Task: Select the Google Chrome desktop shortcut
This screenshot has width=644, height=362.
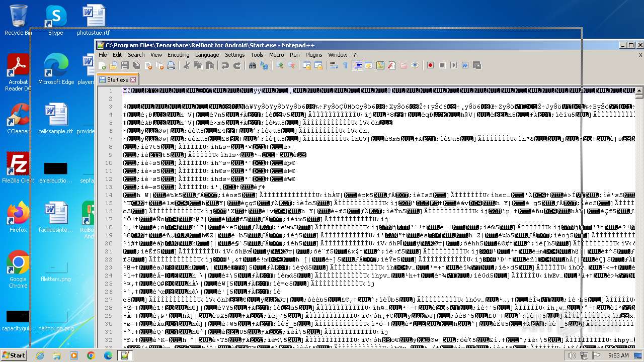Action: coord(18,269)
